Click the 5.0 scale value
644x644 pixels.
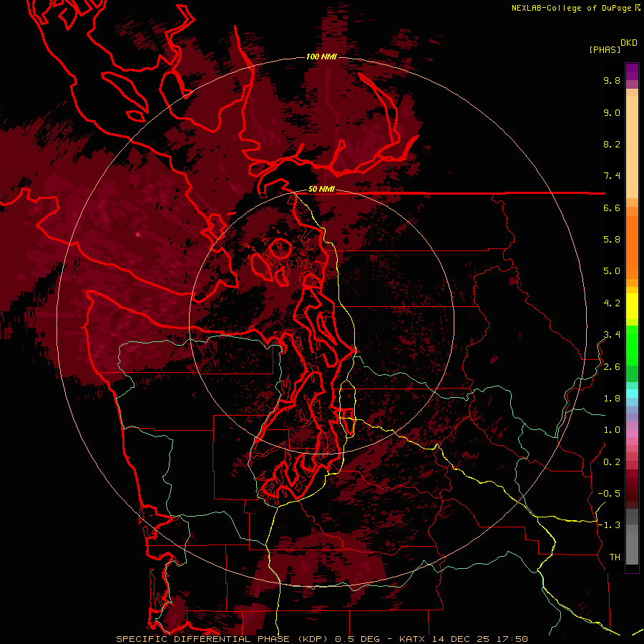(x=612, y=271)
